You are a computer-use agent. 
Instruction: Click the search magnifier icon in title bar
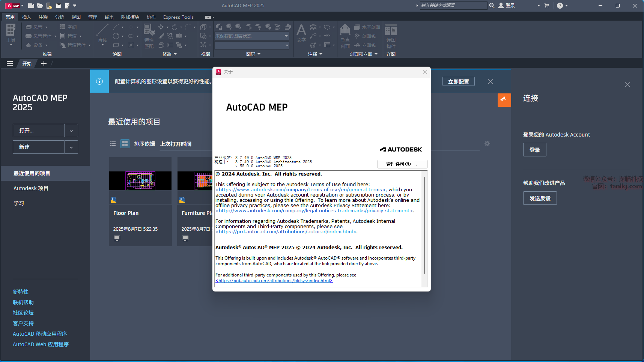pos(492,6)
